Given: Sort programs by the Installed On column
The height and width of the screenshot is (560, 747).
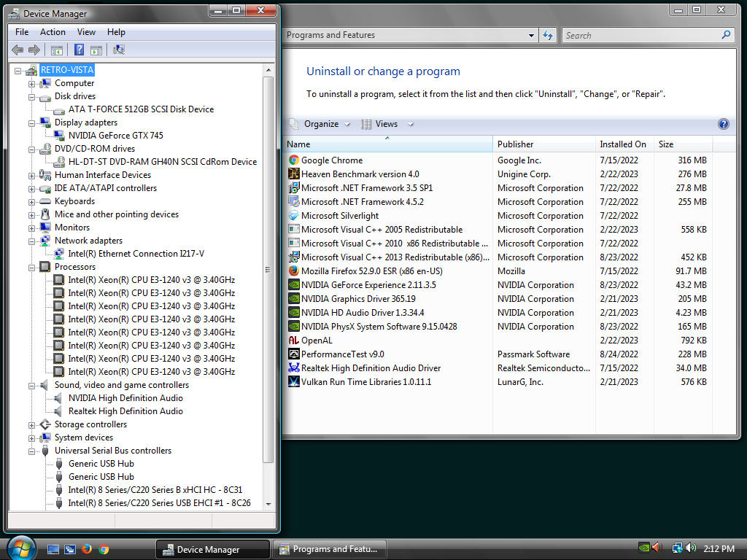Looking at the screenshot, I should click(624, 144).
